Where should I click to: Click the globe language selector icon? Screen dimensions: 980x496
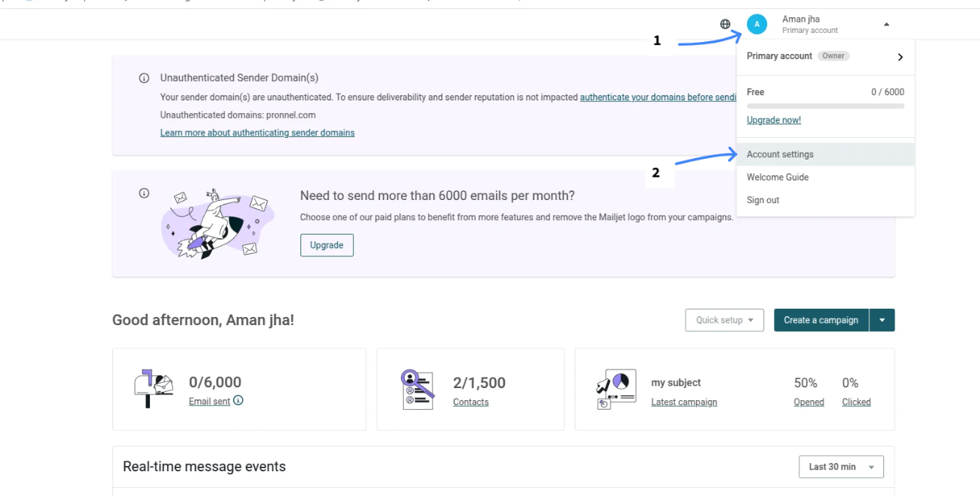pyautogui.click(x=725, y=23)
